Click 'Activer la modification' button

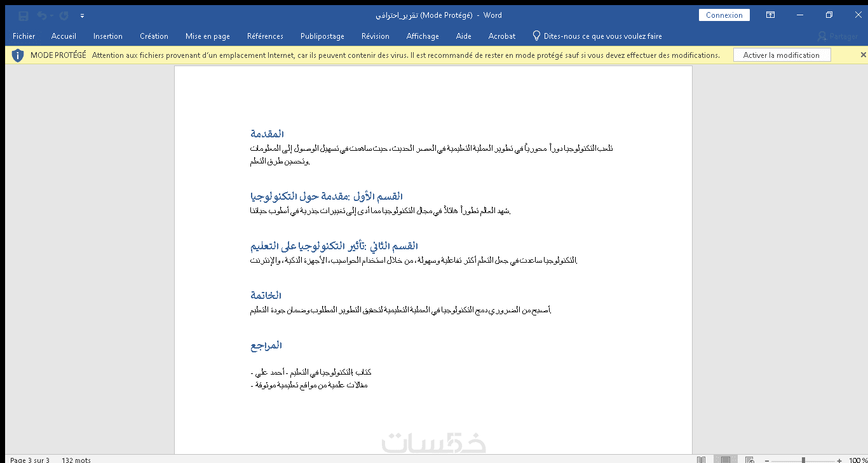[782, 55]
